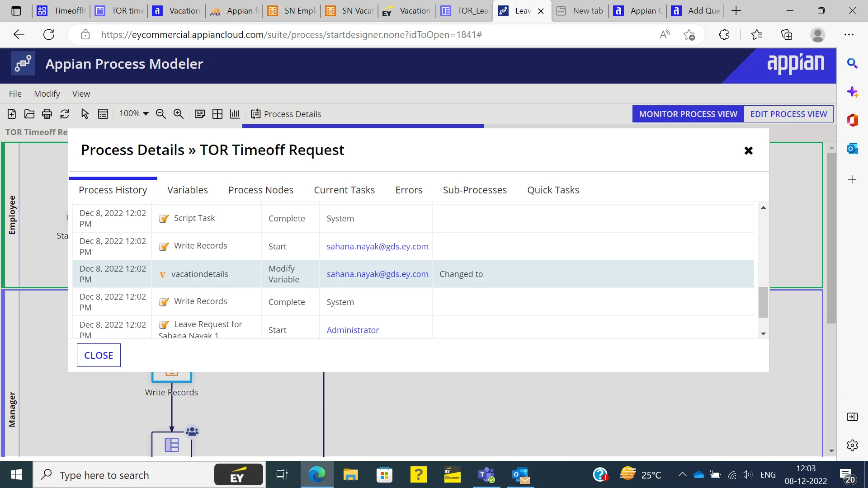Open browser extensions puzzle icon
The height and width of the screenshot is (488, 868).
click(724, 35)
